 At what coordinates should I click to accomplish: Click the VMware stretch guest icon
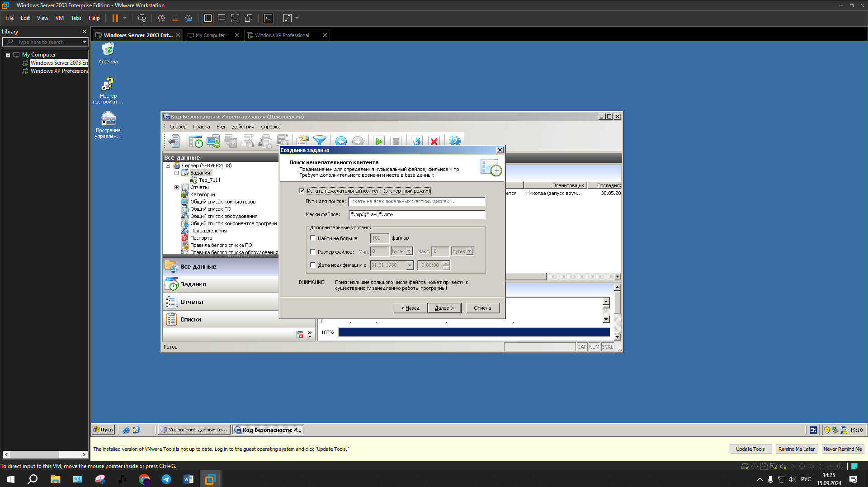[x=288, y=18]
